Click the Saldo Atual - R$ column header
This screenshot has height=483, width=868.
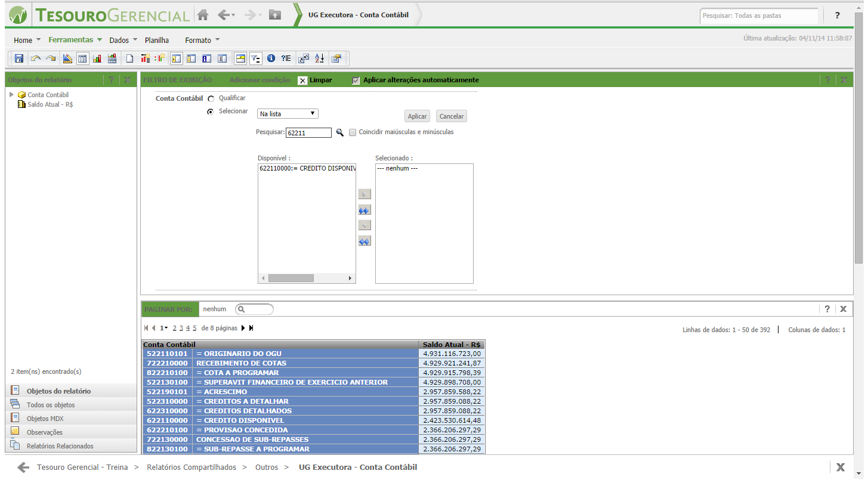coord(452,345)
